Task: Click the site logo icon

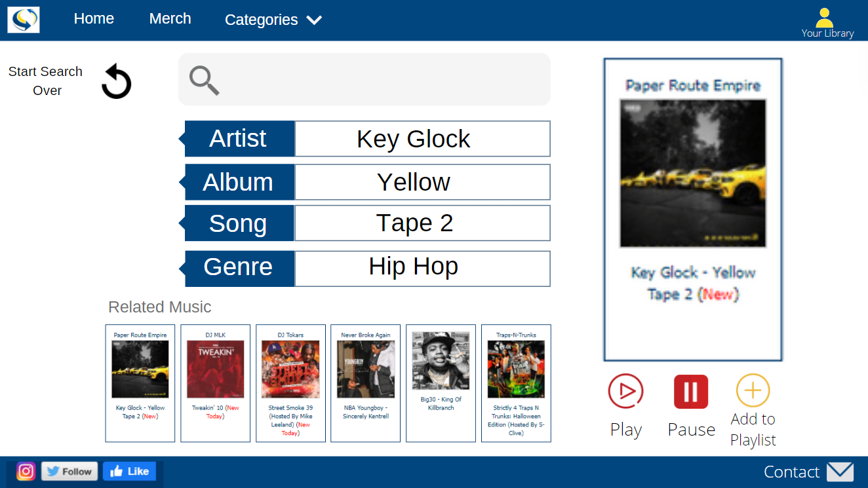Action: (x=24, y=20)
